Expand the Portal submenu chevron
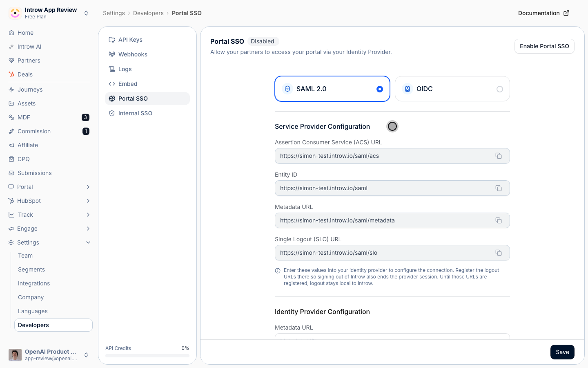The height and width of the screenshot is (368, 588). pos(88,187)
